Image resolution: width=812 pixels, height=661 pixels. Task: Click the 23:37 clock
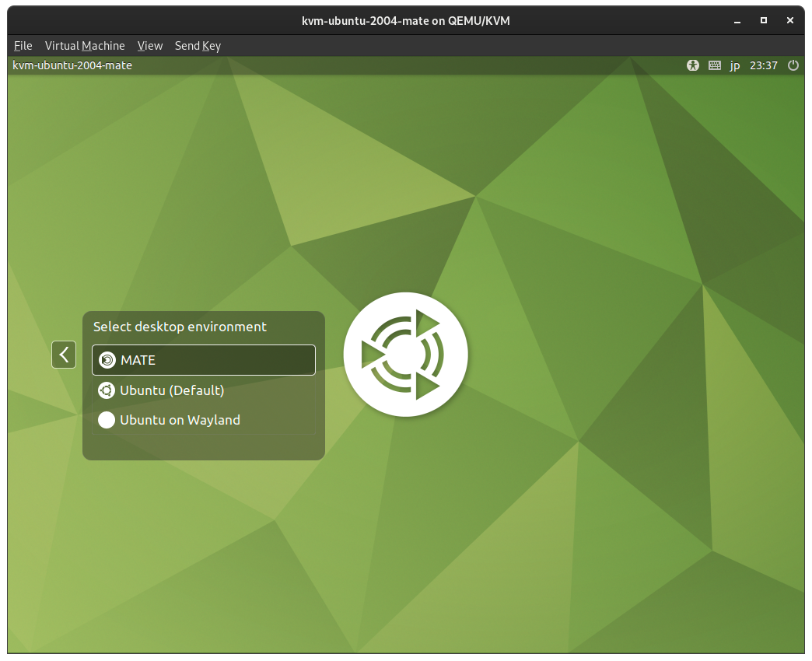coord(764,65)
